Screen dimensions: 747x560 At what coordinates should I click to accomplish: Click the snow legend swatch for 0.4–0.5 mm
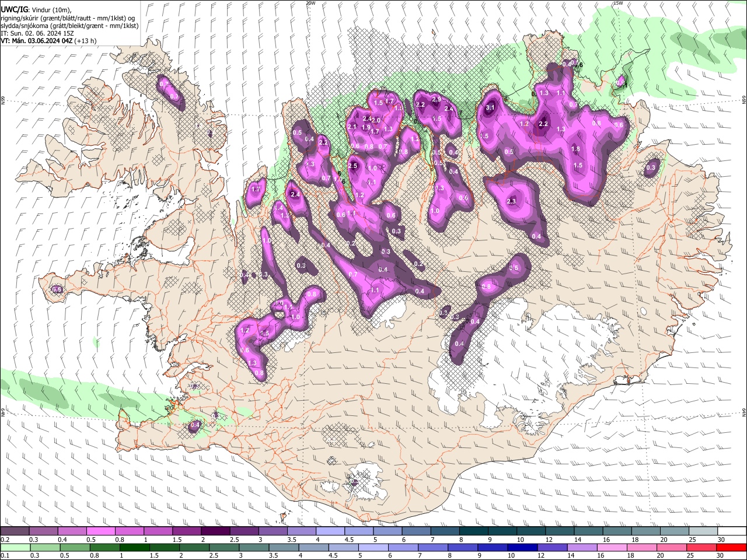72,531
